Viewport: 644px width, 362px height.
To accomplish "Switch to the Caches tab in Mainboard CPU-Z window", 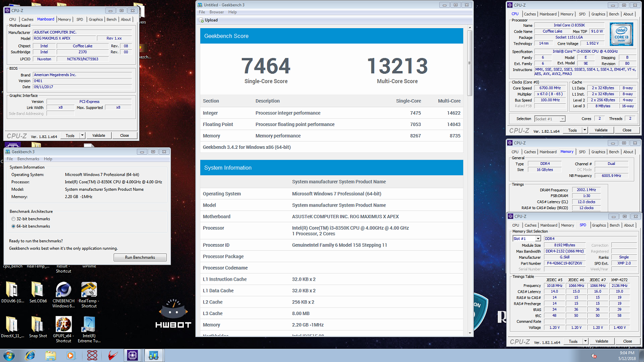I will pyautogui.click(x=27, y=19).
